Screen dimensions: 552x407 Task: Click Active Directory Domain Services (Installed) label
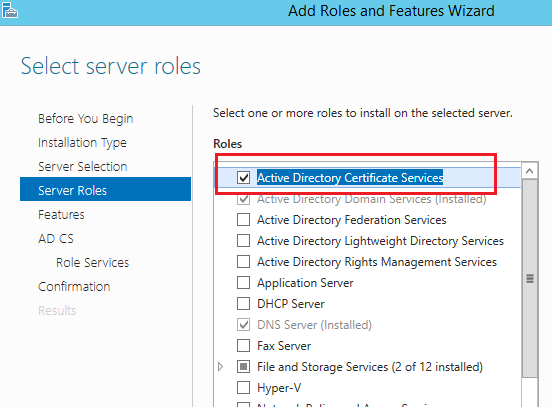(372, 199)
